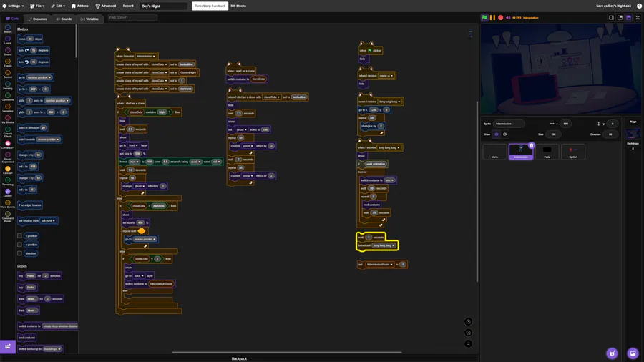Open the choose a backdrop button
644x362 pixels.
(x=633, y=353)
